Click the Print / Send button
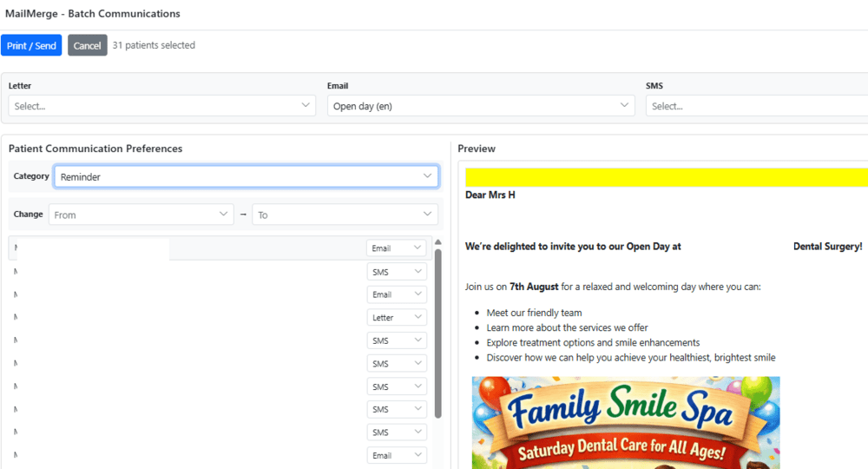Image resolution: width=868 pixels, height=469 pixels. pyautogui.click(x=31, y=45)
